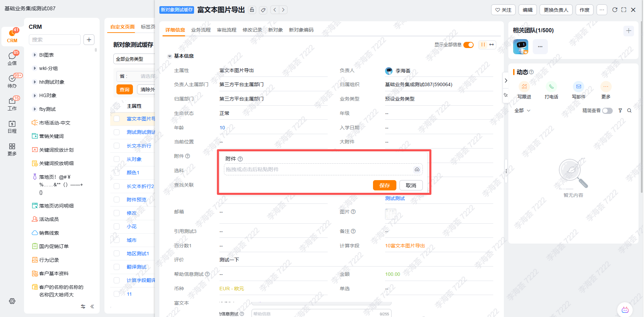Switch to the 业务流程 tab
Image resolution: width=644 pixels, height=317 pixels.
tap(201, 30)
